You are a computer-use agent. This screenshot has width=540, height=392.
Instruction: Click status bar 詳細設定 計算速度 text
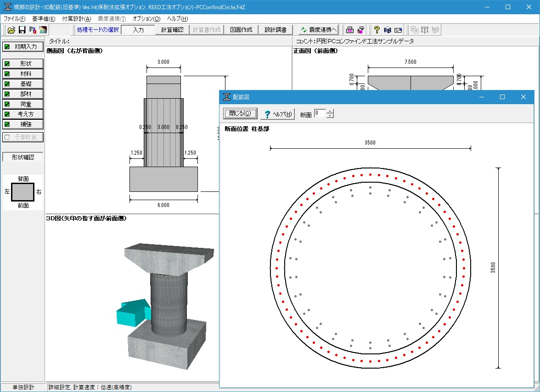coord(90,387)
